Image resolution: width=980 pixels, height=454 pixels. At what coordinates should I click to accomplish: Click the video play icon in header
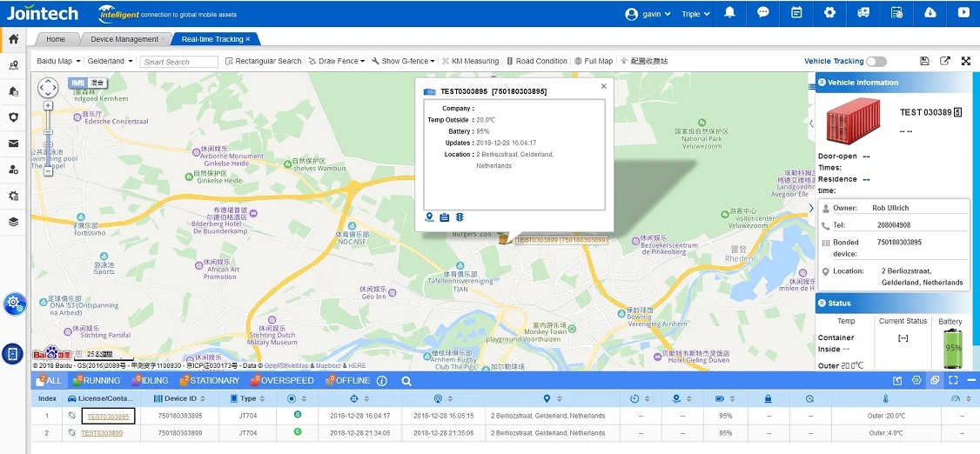(963, 13)
